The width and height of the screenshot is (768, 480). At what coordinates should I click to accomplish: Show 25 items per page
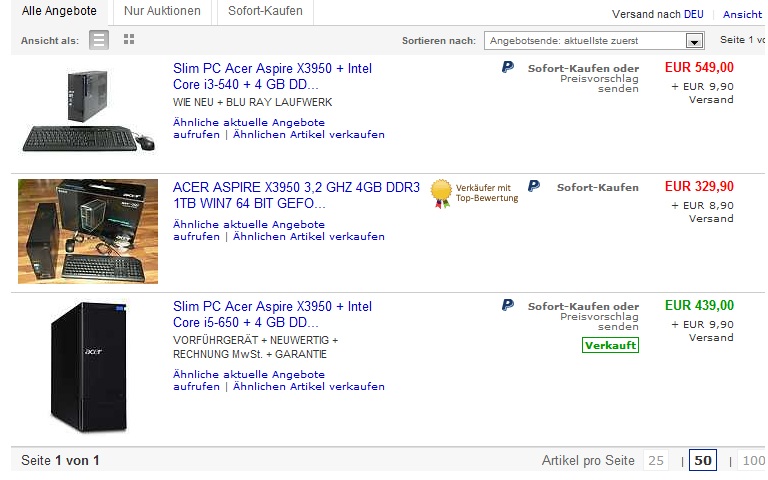point(656,460)
